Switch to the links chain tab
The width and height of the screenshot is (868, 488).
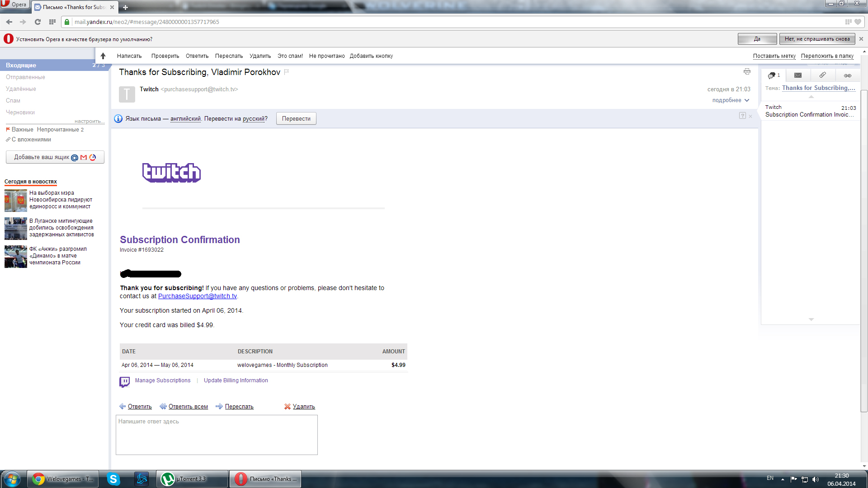tap(848, 75)
